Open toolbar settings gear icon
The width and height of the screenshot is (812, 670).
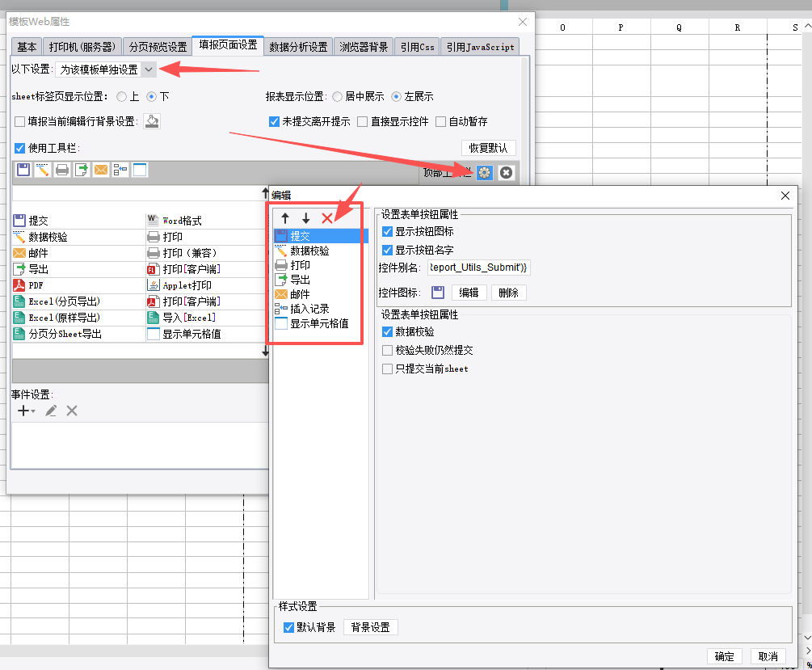(485, 173)
